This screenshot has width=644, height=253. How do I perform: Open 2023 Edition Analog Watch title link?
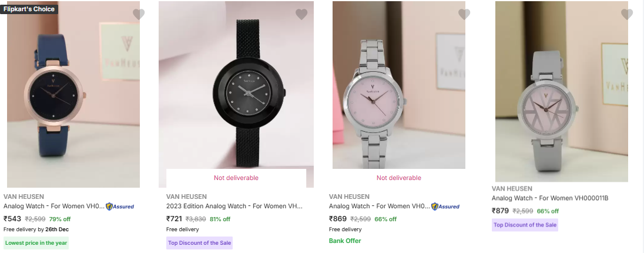click(234, 206)
